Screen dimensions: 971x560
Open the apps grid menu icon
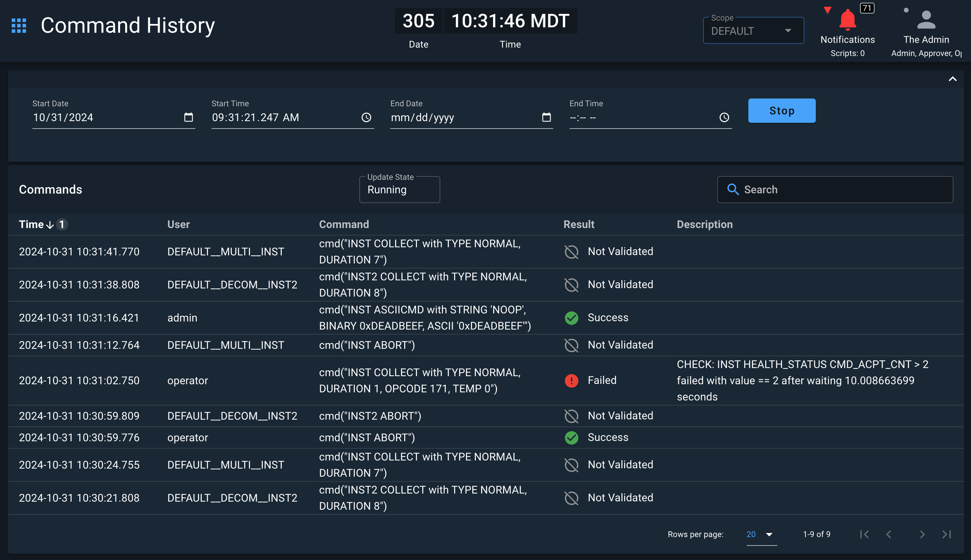19,26
